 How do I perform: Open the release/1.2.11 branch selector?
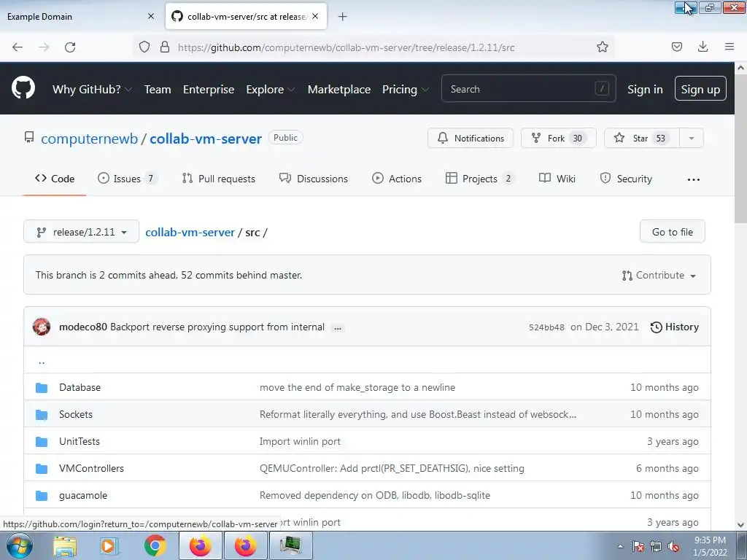[81, 231]
